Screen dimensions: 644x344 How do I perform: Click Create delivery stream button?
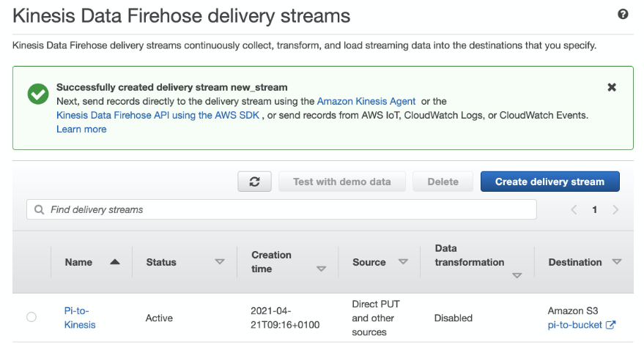(549, 182)
